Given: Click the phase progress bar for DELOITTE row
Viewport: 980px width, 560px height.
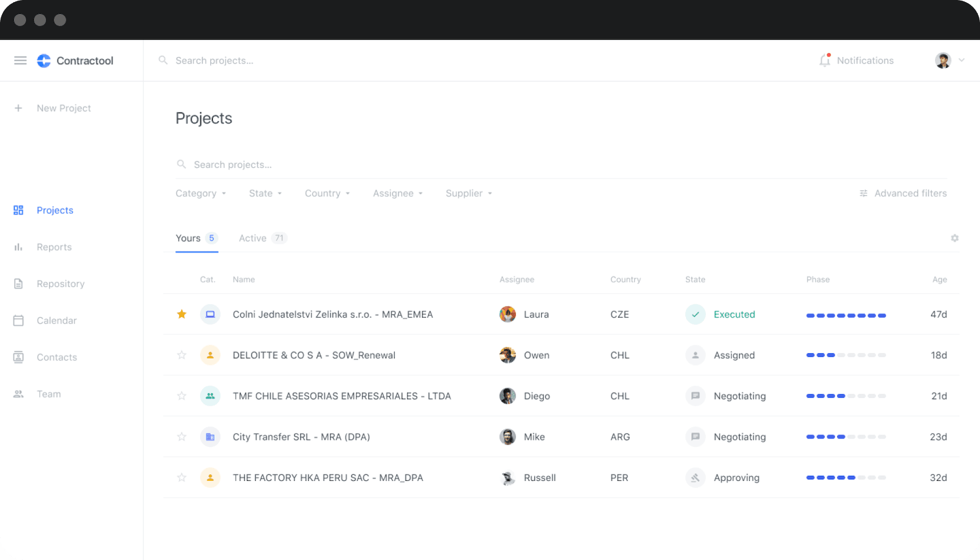Looking at the screenshot, I should [x=846, y=355].
